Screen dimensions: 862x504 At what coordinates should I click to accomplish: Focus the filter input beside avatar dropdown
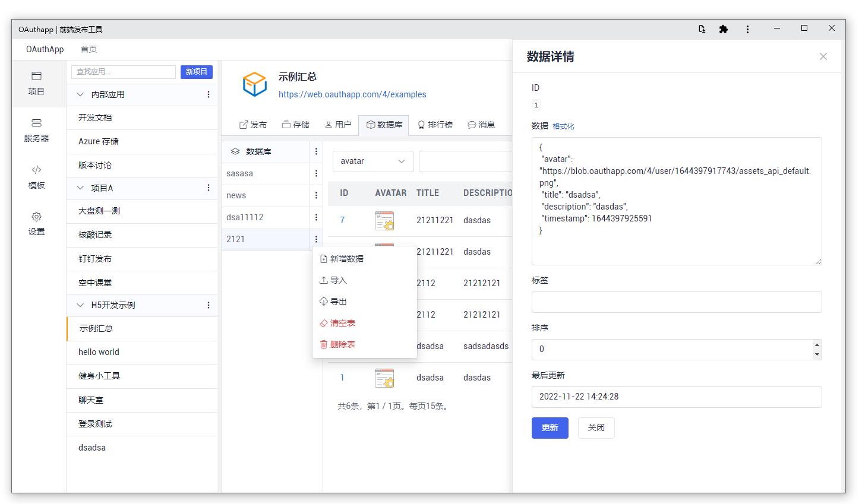click(x=466, y=161)
